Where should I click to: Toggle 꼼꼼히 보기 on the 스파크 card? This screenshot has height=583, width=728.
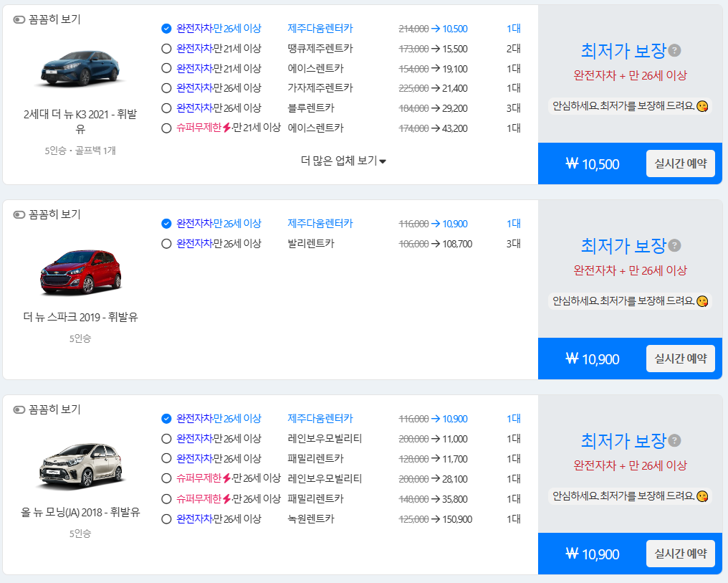[18, 214]
